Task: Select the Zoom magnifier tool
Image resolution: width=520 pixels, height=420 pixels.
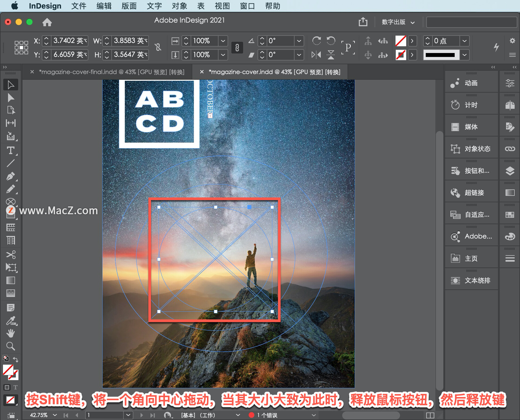Action: pos(11,346)
